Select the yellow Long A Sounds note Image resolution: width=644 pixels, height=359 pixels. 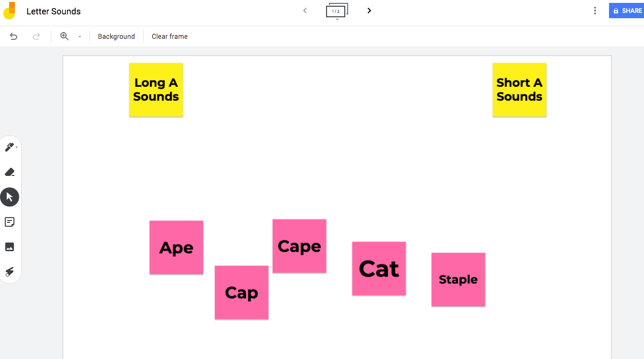pos(156,90)
